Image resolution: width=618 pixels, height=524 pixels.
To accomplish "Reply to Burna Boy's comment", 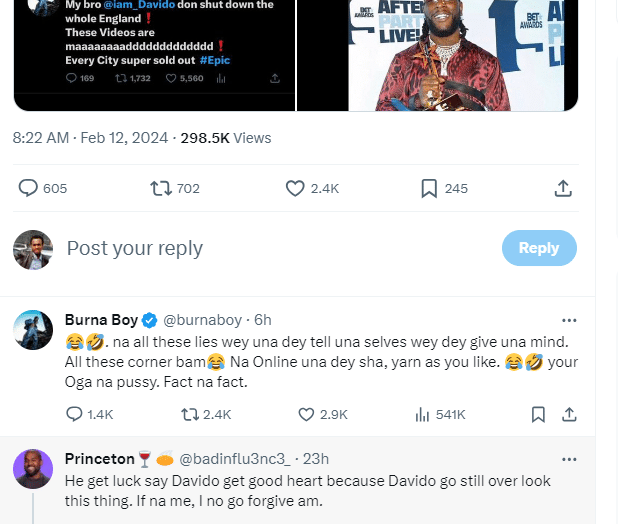I will 75,414.
